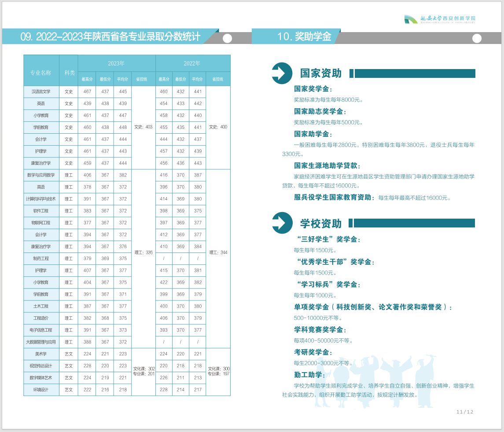Click the 单项奖学金 subheading

point(373,307)
